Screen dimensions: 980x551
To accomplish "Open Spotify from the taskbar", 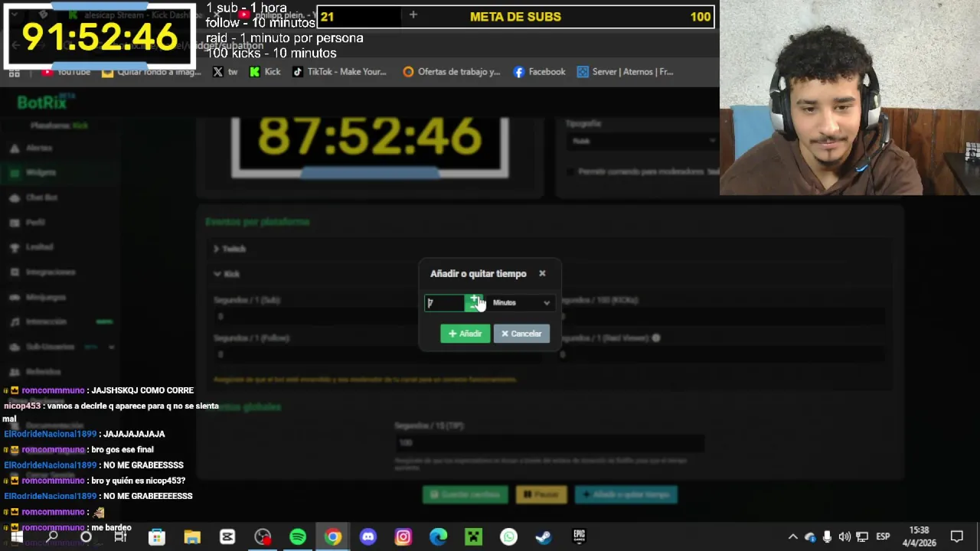I will (298, 537).
